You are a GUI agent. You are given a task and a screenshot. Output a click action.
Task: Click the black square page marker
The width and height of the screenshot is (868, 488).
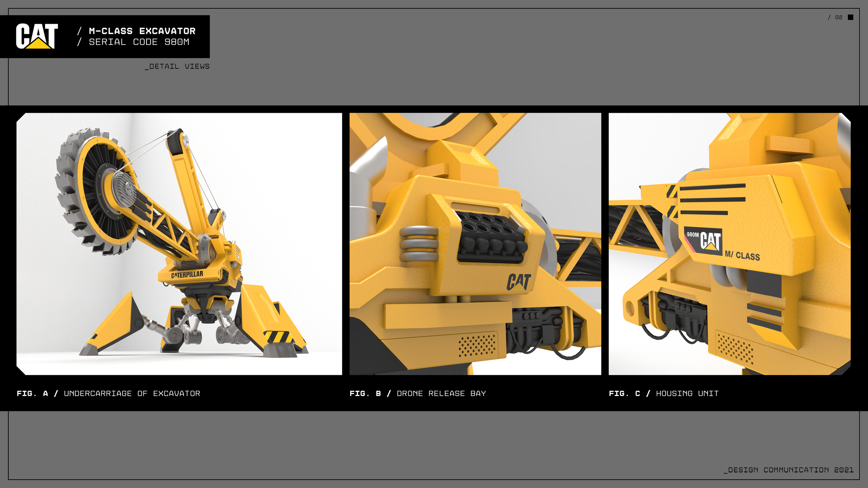pyautogui.click(x=850, y=17)
